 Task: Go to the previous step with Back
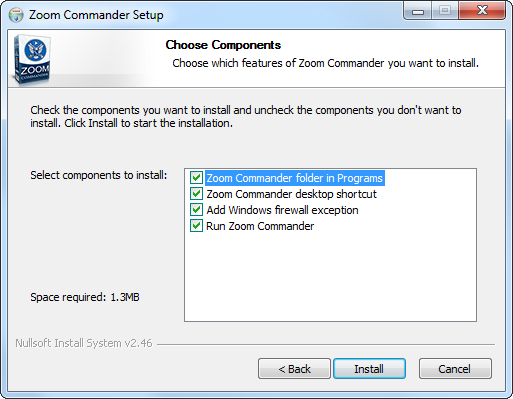click(x=294, y=369)
